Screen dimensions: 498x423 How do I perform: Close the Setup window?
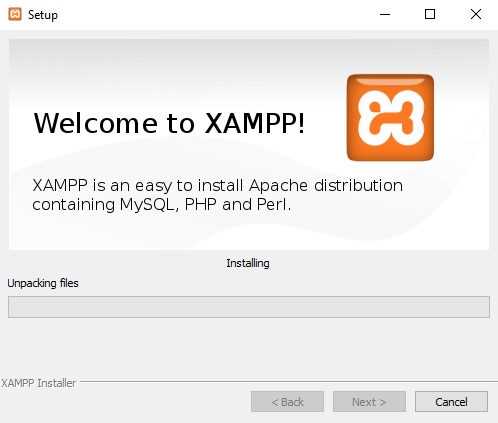point(476,14)
